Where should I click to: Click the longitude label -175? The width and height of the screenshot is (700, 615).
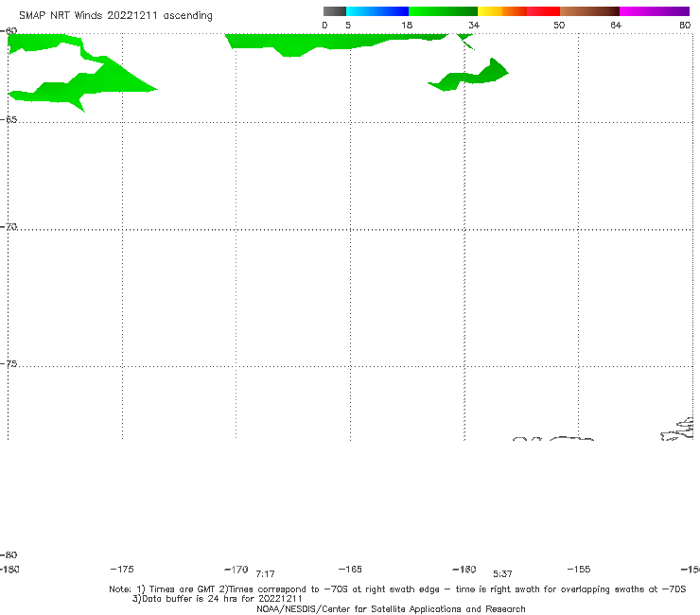tap(122, 570)
